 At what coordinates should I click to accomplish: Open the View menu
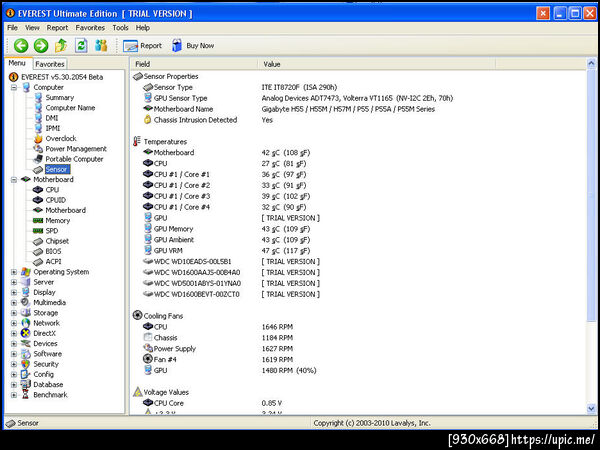click(x=32, y=28)
